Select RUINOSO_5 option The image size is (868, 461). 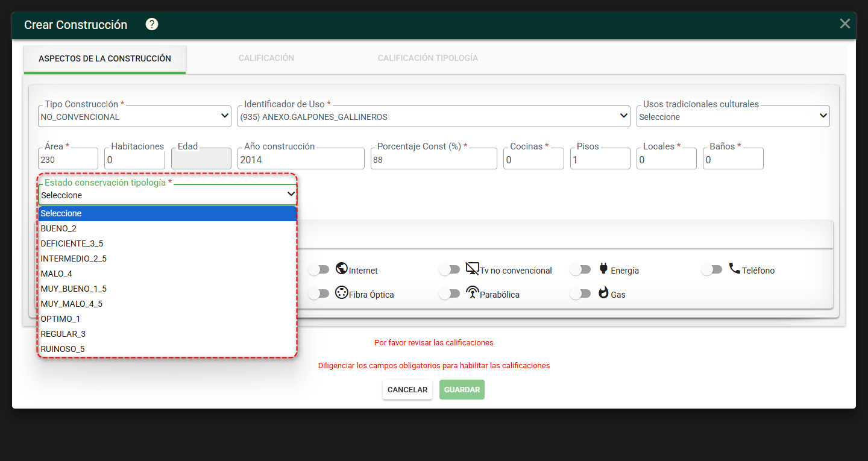[168, 349]
